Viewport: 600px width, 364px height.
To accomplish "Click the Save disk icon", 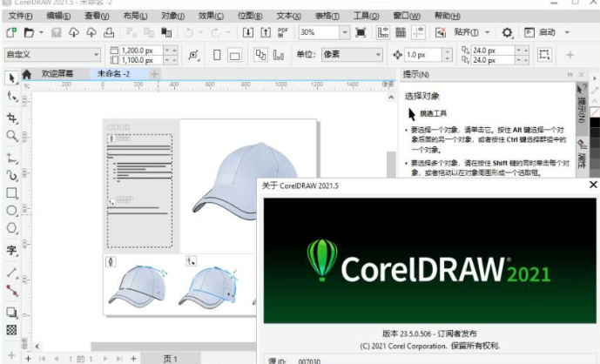I will 57,32.
